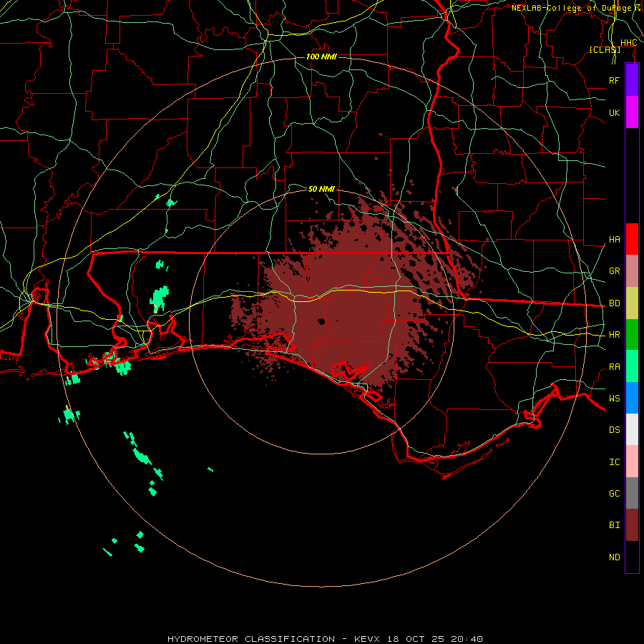Click the IC legend label

tap(614, 462)
